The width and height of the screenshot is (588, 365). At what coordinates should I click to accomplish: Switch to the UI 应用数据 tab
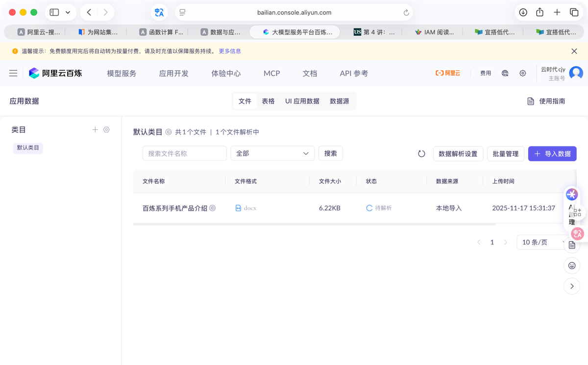pos(302,101)
